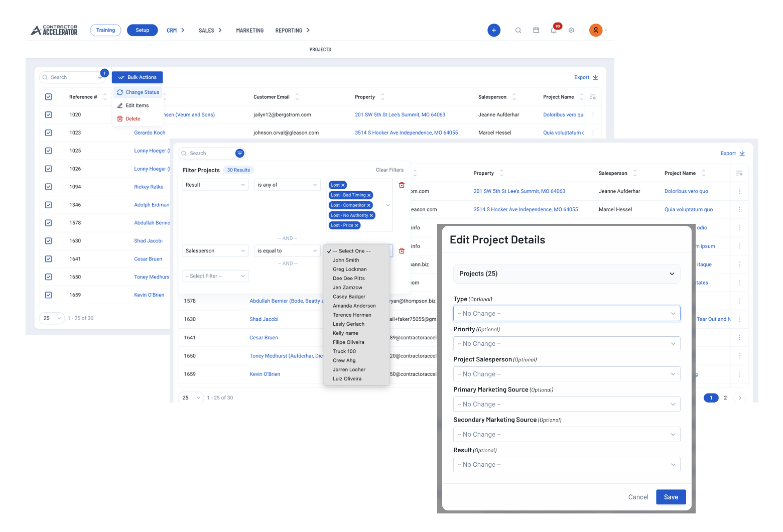
Task: Click the Clear Filters link
Action: coord(389,170)
